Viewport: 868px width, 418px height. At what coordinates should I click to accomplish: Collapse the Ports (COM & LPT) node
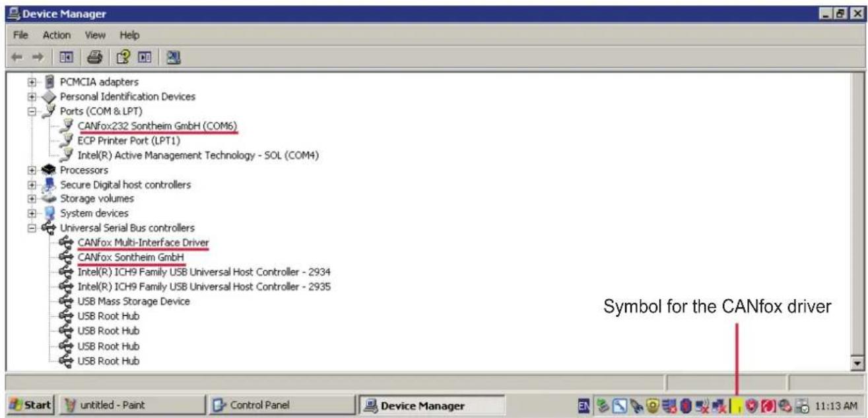pyautogui.click(x=31, y=111)
